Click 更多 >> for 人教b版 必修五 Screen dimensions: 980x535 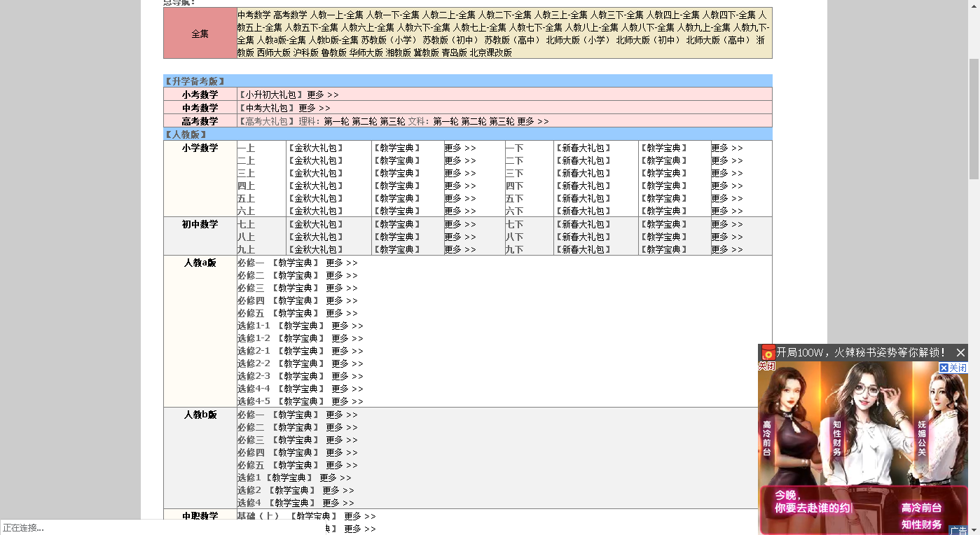pos(342,465)
